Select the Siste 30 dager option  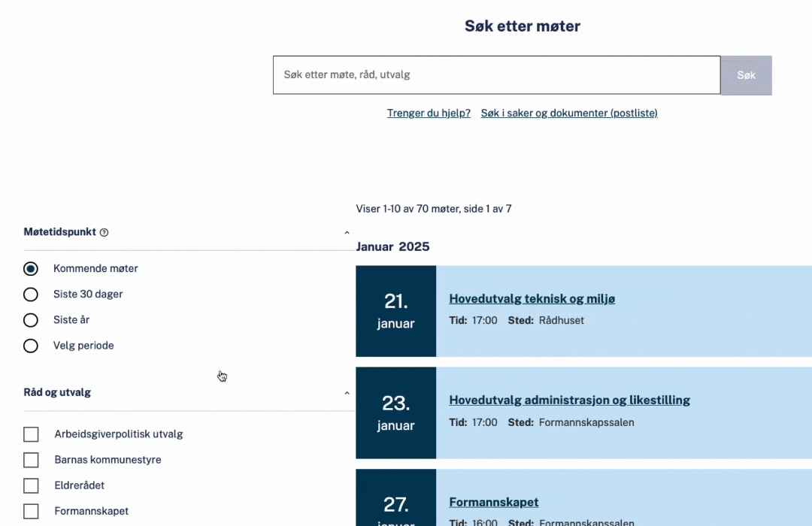31,294
